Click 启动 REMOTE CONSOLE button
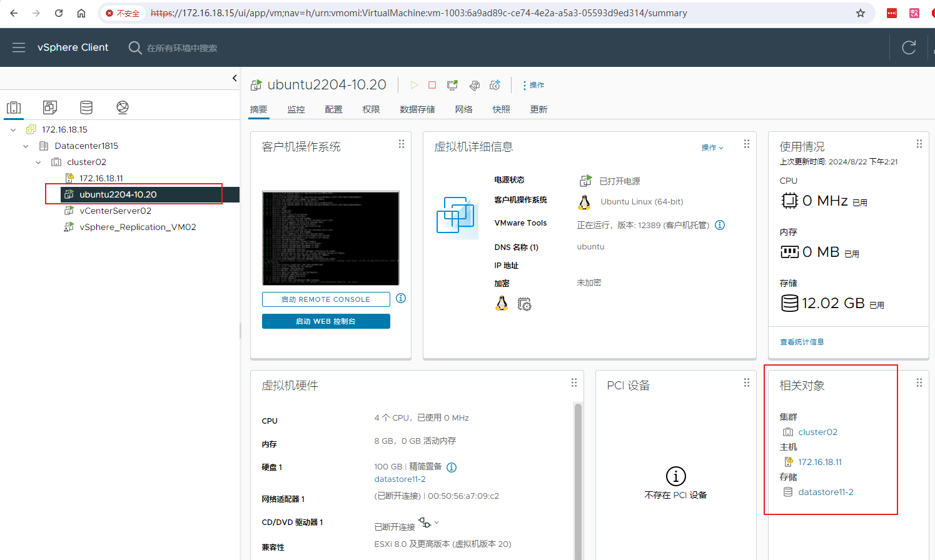The width and height of the screenshot is (935, 560). 326,299
